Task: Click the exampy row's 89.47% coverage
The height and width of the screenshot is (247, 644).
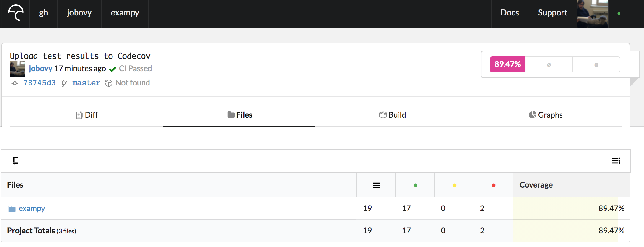Action: (x=611, y=208)
